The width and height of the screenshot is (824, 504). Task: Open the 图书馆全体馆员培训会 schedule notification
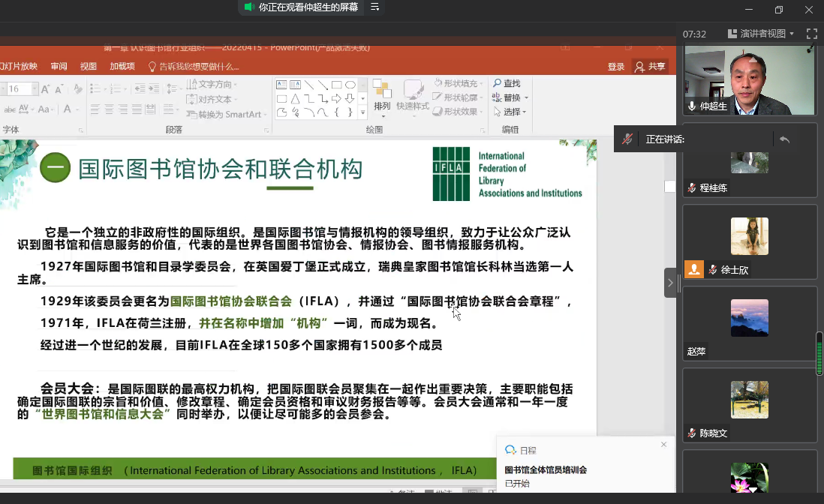tap(585, 464)
